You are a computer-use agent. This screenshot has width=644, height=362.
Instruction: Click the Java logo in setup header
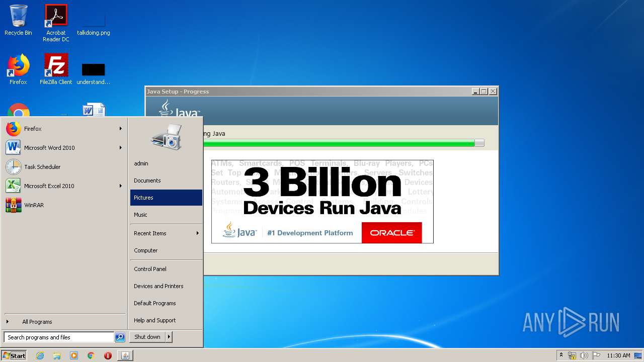pyautogui.click(x=180, y=109)
